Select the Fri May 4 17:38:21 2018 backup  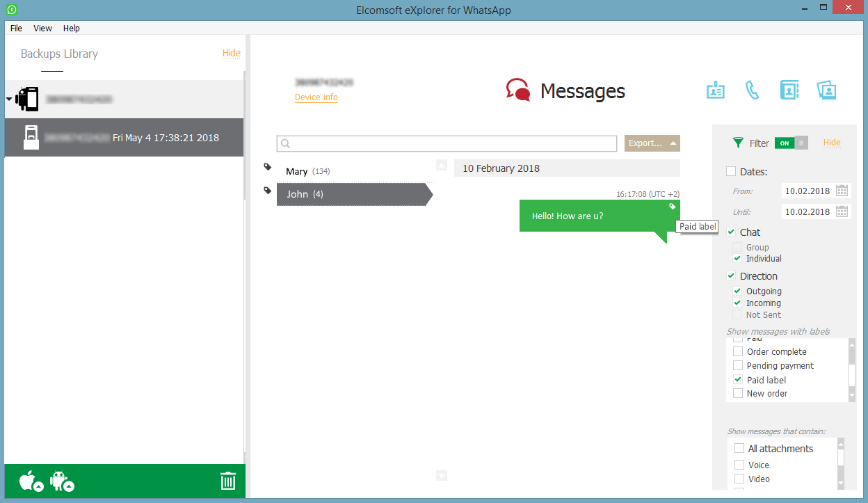tap(124, 137)
